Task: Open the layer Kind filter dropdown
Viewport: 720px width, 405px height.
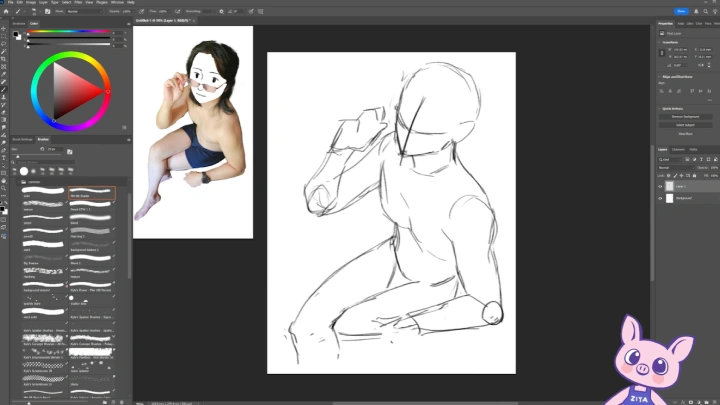Action: click(670, 159)
